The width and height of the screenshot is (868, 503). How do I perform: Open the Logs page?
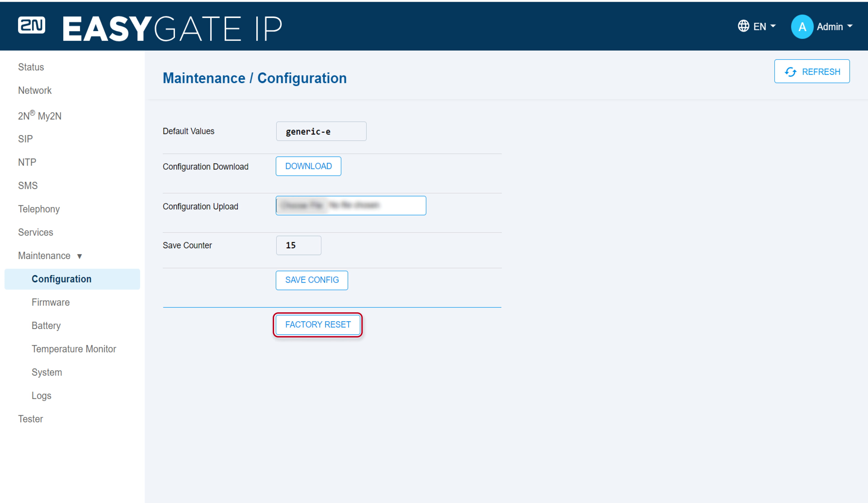41,396
